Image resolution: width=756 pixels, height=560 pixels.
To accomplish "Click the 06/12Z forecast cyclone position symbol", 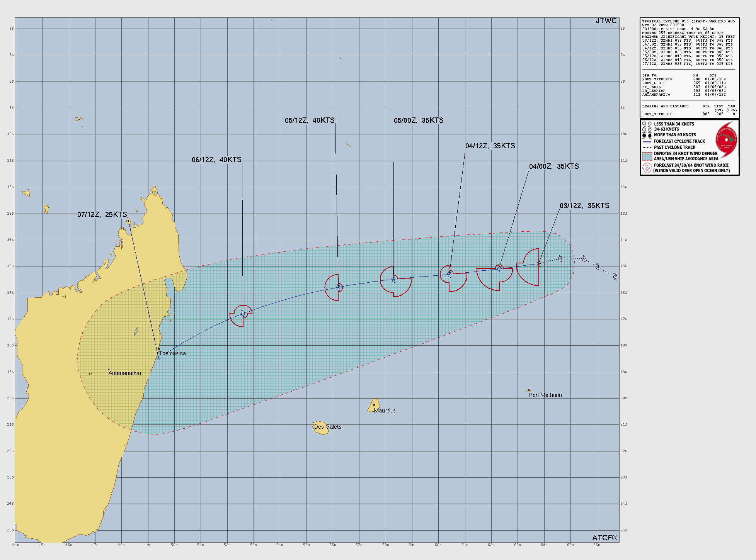I will [x=243, y=314].
